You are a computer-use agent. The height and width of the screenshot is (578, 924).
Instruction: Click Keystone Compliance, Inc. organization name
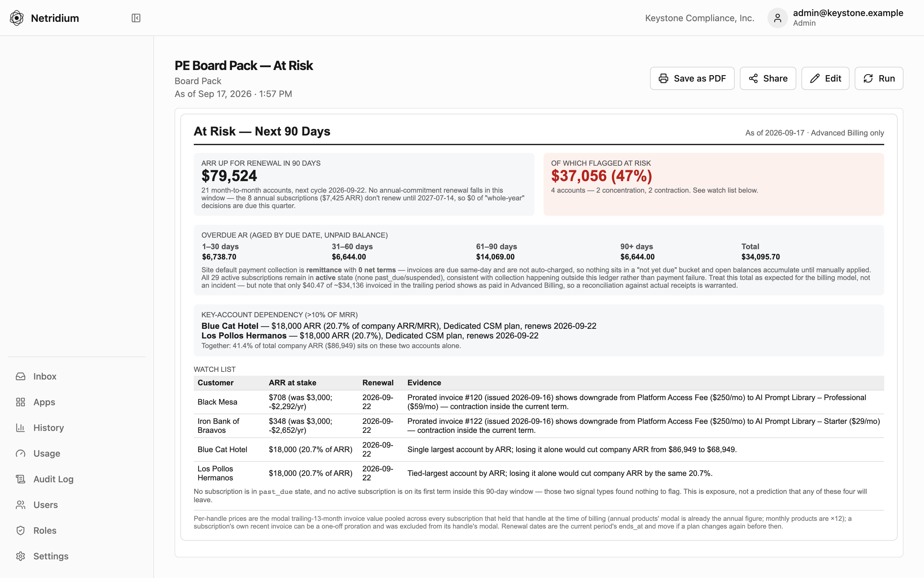point(699,18)
